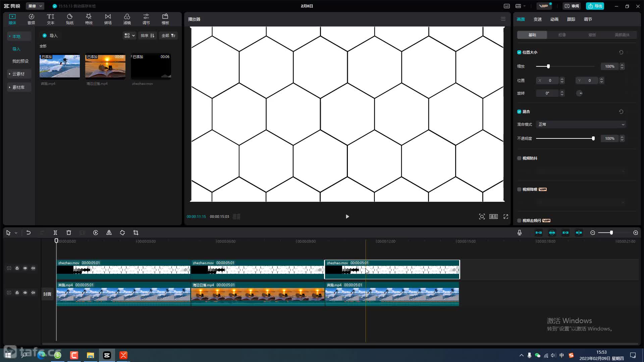Open the keyboard shortcuts icon in title bar
Image resolution: width=644 pixels, height=362 pixels.
[x=507, y=6]
